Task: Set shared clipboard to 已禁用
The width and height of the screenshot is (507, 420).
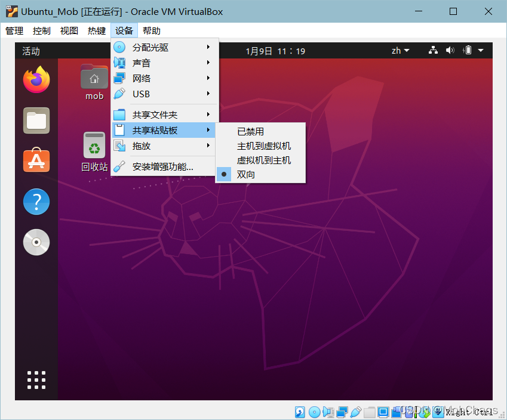Action: click(260, 132)
